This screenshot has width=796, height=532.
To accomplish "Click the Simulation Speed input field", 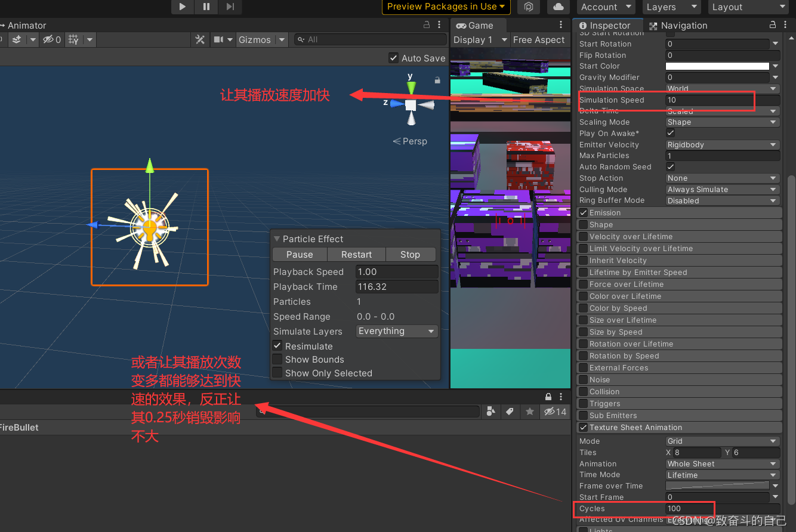I will (x=723, y=100).
